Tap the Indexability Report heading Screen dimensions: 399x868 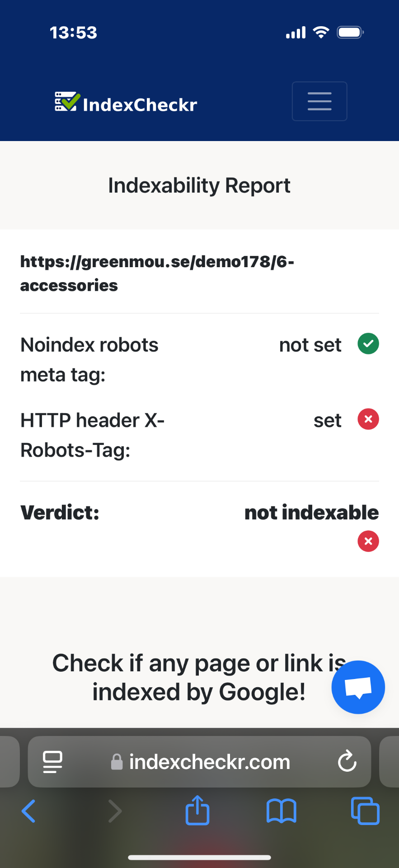tap(199, 185)
